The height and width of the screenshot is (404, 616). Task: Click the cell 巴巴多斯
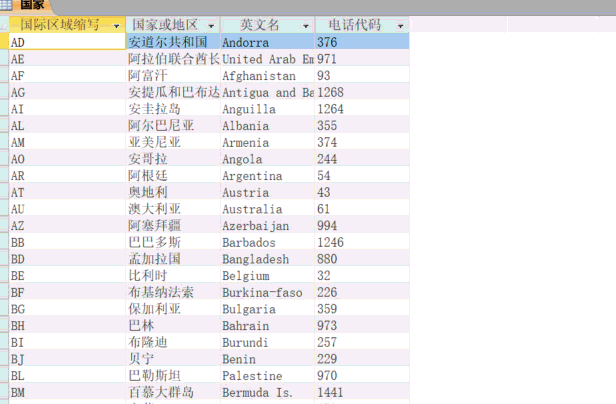click(173, 242)
